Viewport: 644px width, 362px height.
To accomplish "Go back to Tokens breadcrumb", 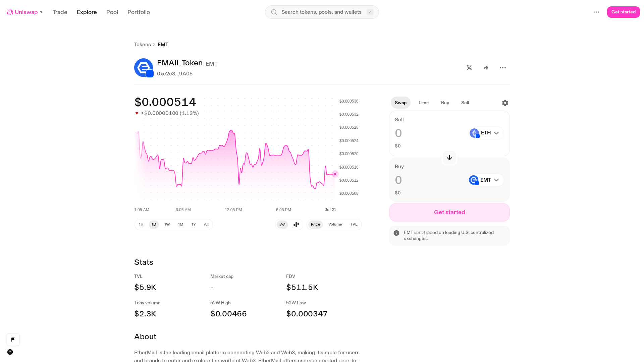I will click(143, 45).
